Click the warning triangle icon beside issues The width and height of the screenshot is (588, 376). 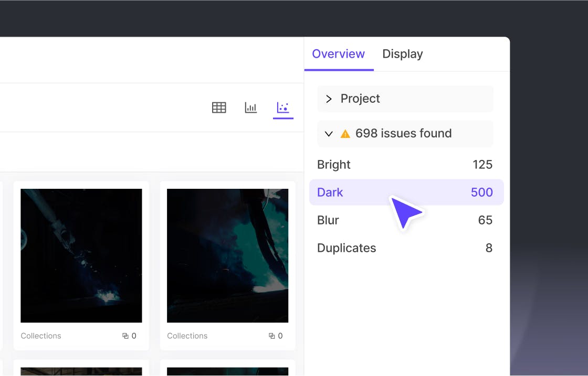pos(345,134)
